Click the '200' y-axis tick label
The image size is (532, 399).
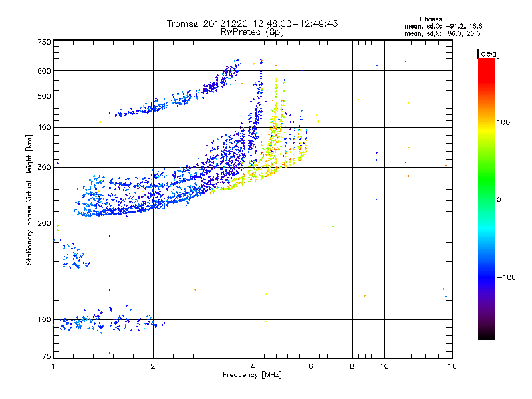point(44,223)
